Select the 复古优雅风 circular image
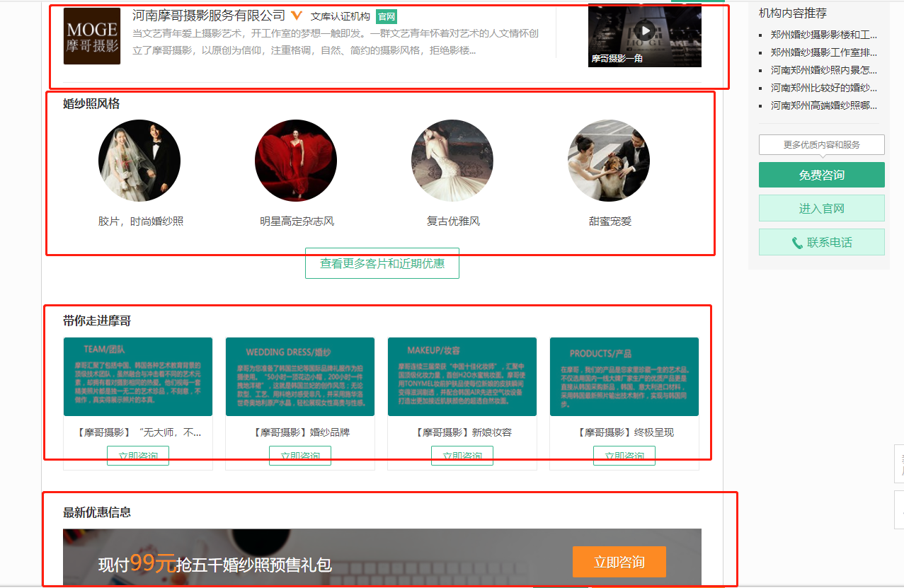The image size is (904, 588). point(452,161)
